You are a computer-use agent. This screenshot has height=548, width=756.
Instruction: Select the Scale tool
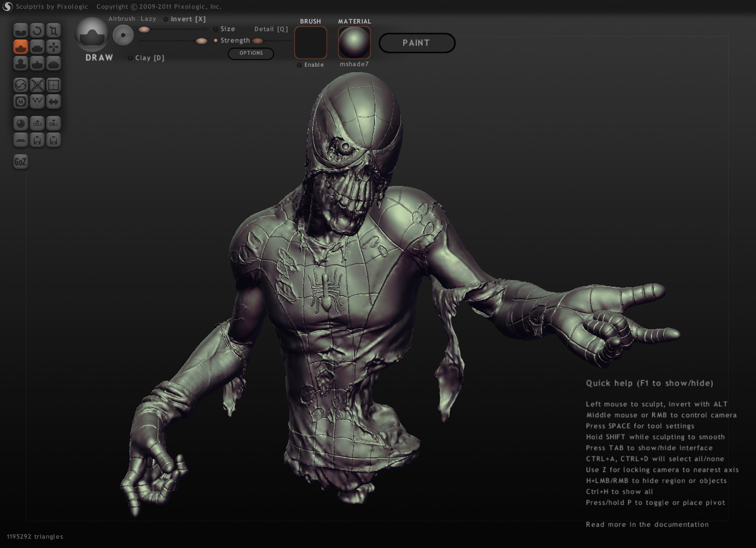tap(54, 30)
